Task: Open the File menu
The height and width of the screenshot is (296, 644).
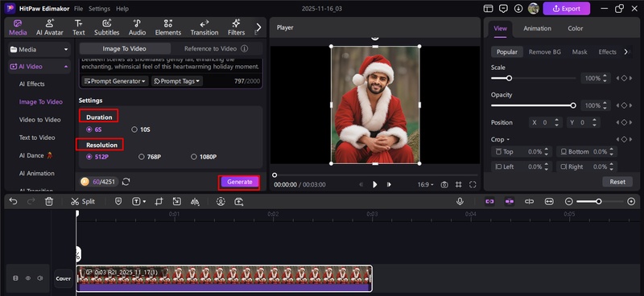Action: click(x=78, y=9)
